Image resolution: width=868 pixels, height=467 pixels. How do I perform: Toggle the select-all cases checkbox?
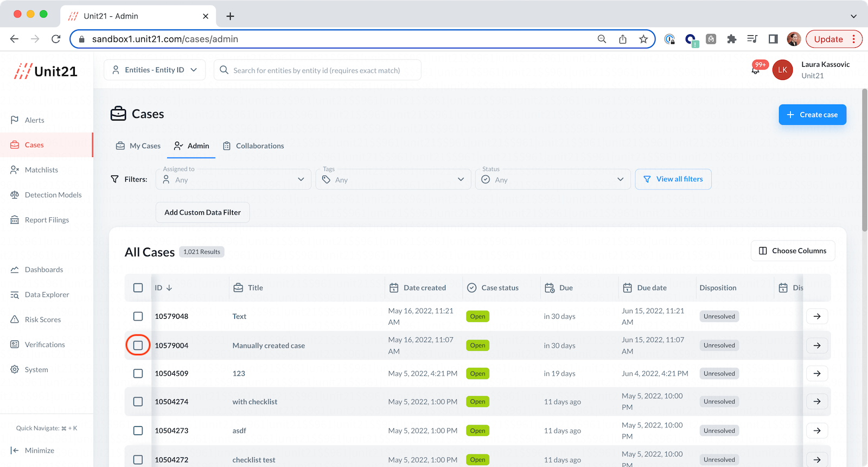tap(138, 288)
